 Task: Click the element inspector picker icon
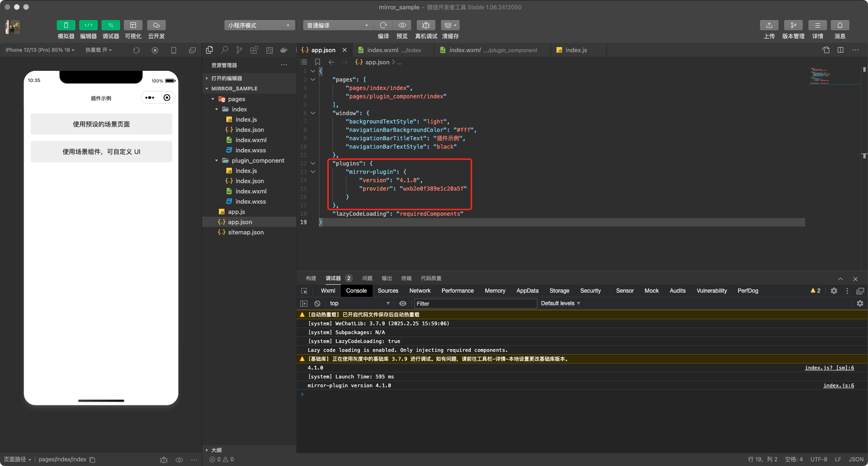(x=305, y=291)
